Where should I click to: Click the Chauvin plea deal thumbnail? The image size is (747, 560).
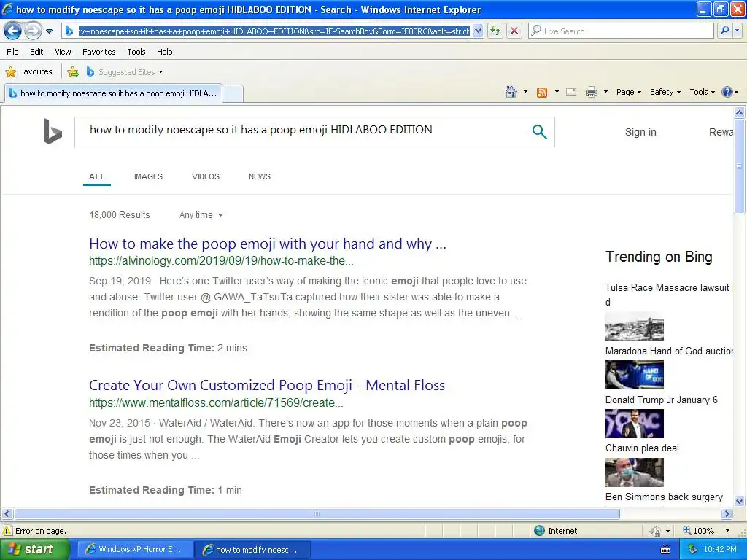pyautogui.click(x=634, y=472)
